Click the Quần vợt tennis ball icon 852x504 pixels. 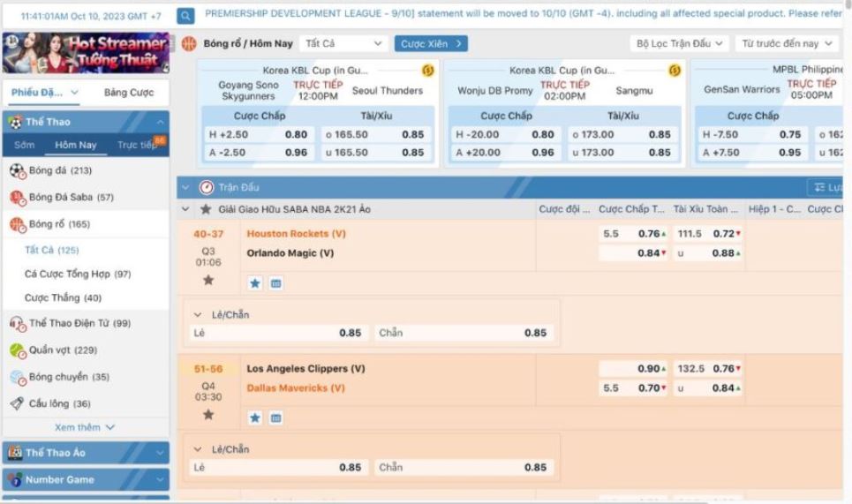(x=18, y=350)
